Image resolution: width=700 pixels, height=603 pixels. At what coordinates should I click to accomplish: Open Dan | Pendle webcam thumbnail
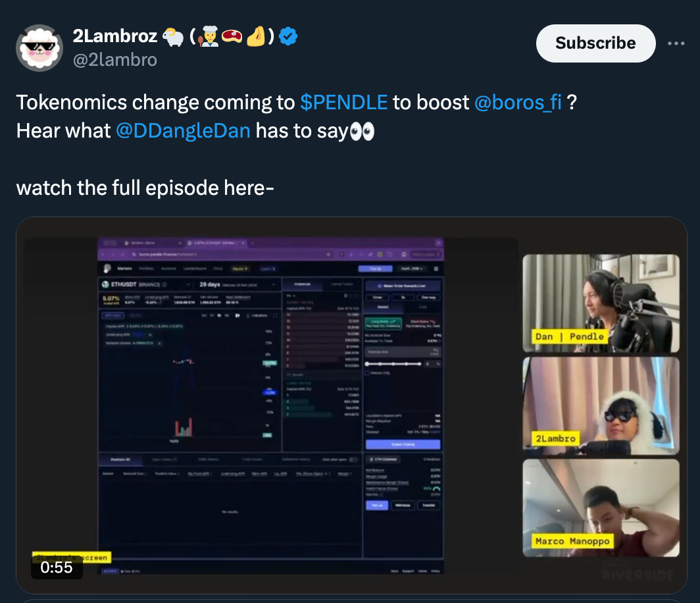(x=601, y=303)
